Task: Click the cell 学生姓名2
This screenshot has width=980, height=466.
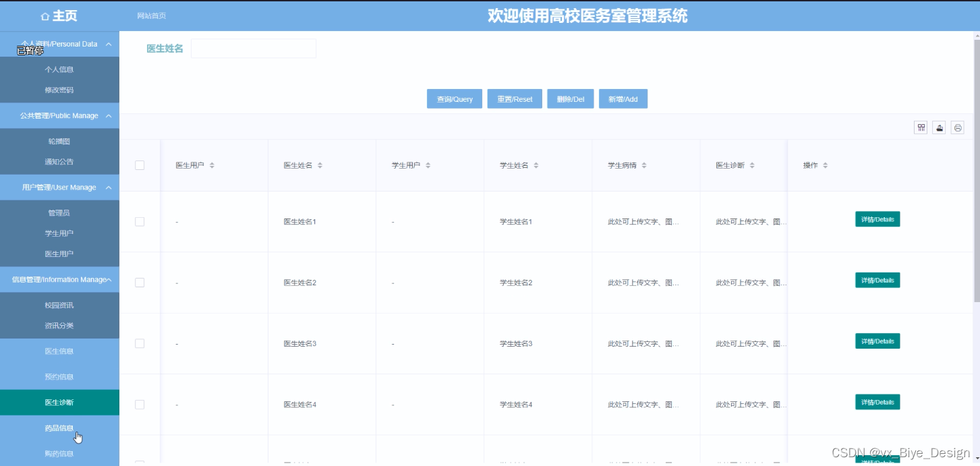Action: pyautogui.click(x=516, y=283)
